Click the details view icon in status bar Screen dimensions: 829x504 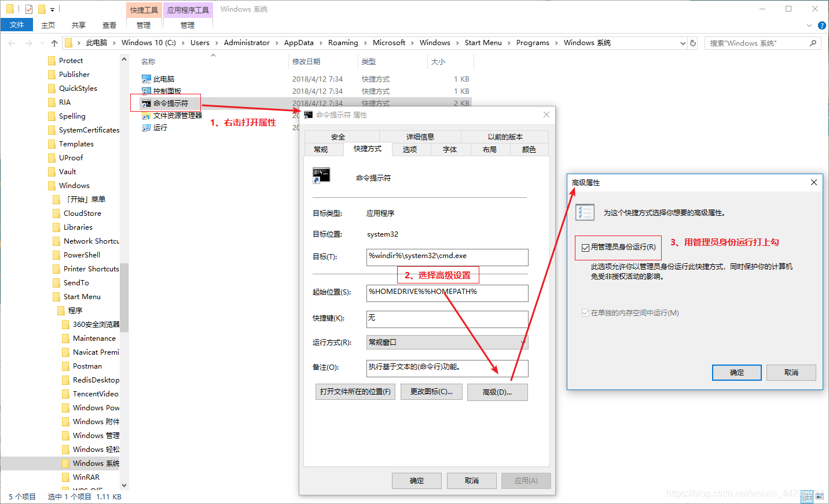point(808,496)
